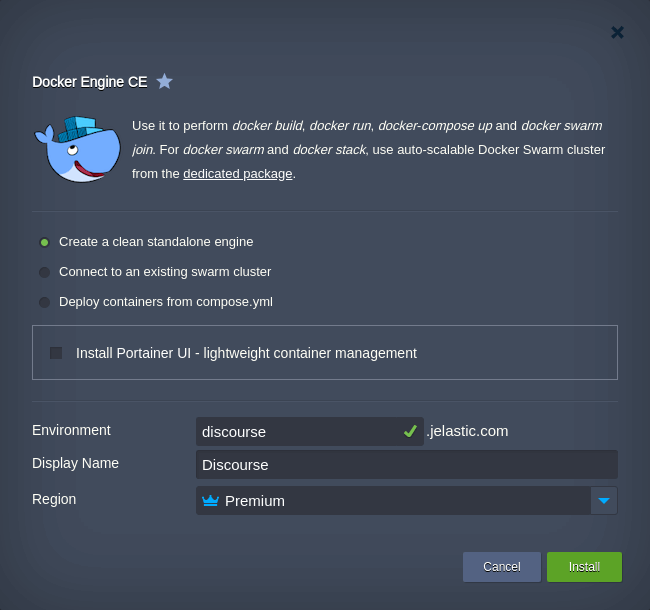Click the Docker Engine CE title
This screenshot has width=650, height=610.
[x=90, y=82]
